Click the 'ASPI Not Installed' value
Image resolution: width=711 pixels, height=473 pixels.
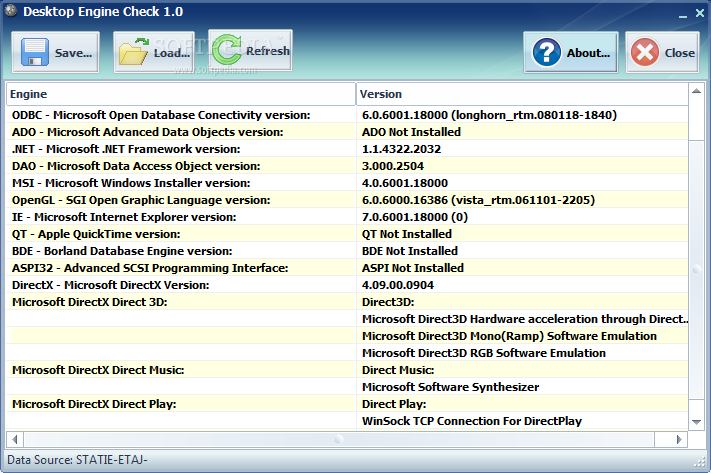[413, 268]
